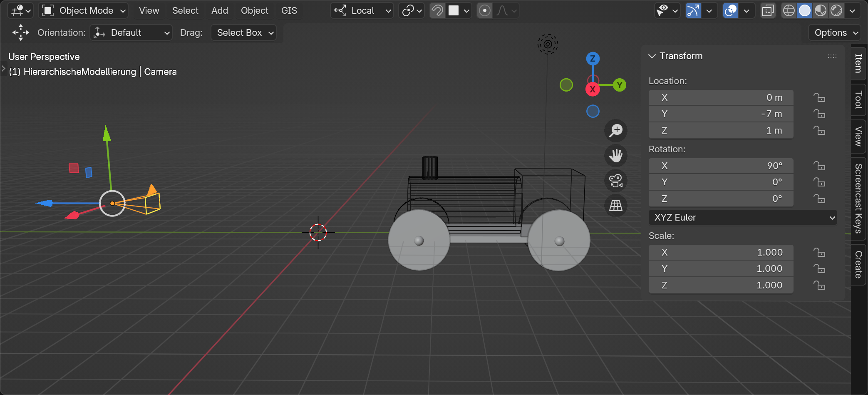
Task: Open the XYZ Euler rotation mode dropdown
Action: coord(743,218)
